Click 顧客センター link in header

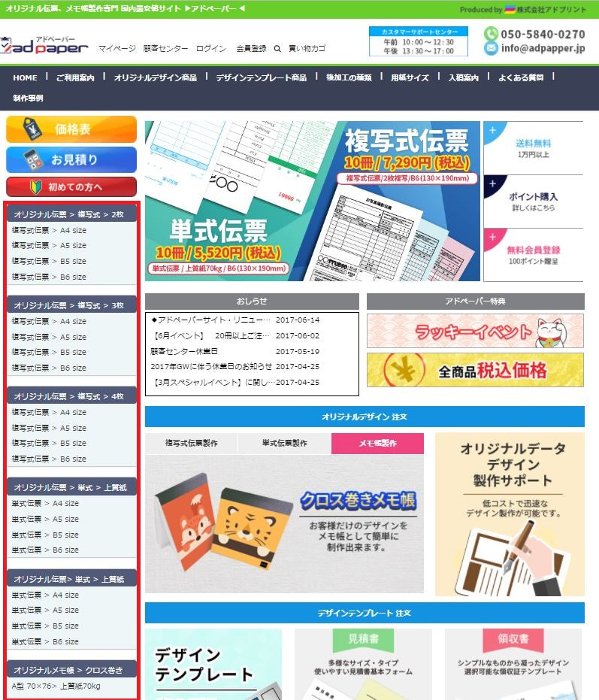[165, 48]
